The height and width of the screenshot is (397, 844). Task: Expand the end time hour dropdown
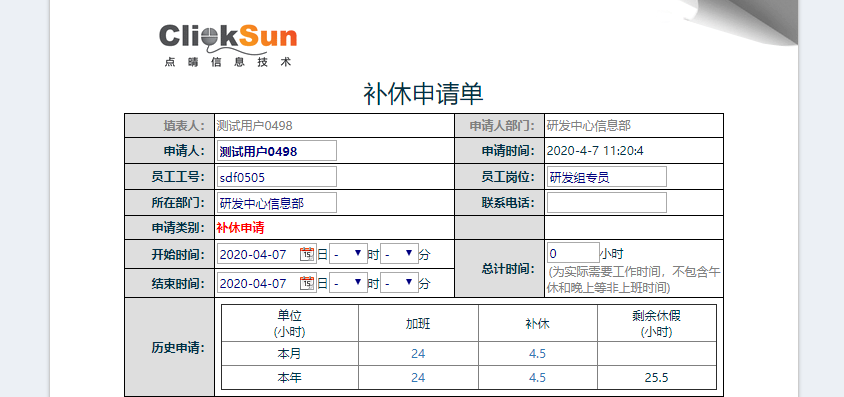click(348, 282)
